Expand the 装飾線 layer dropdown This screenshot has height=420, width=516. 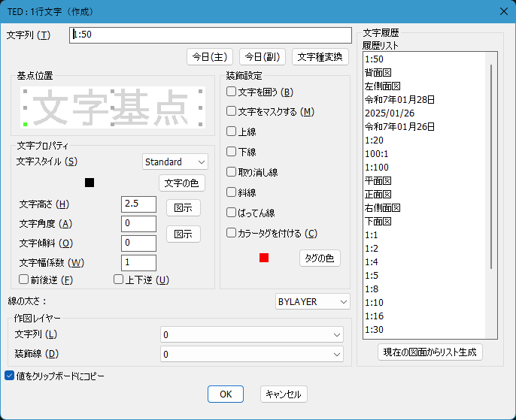click(252, 354)
